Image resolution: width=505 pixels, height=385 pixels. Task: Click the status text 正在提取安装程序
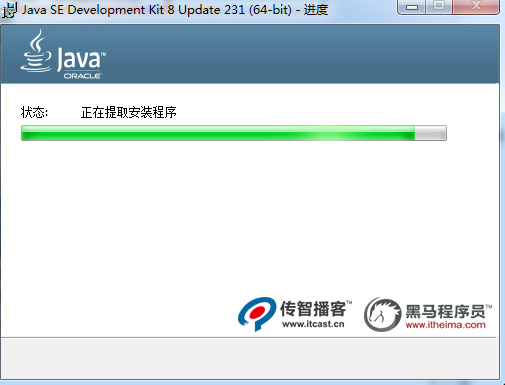click(129, 113)
